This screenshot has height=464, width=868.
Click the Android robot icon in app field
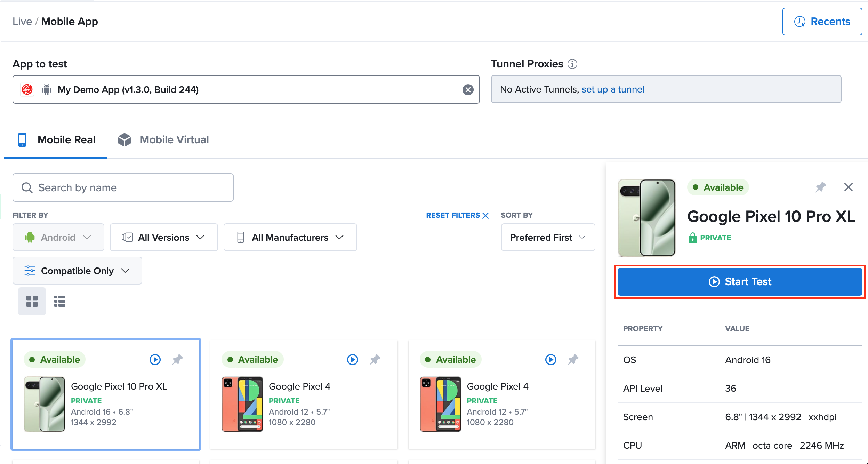(47, 90)
